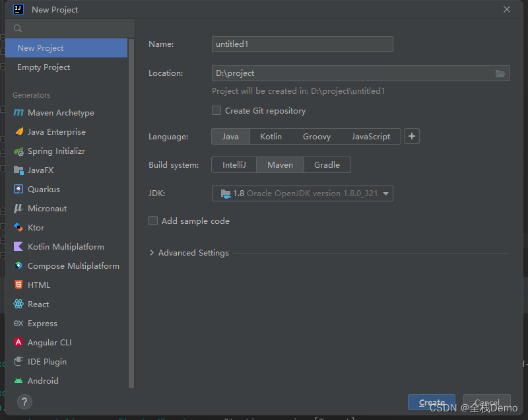
Task: Select Gradle as build system
Action: 327,164
